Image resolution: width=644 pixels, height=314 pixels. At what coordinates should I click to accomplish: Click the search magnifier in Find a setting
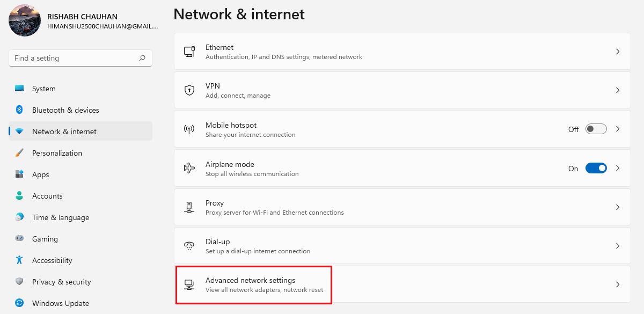pos(142,58)
